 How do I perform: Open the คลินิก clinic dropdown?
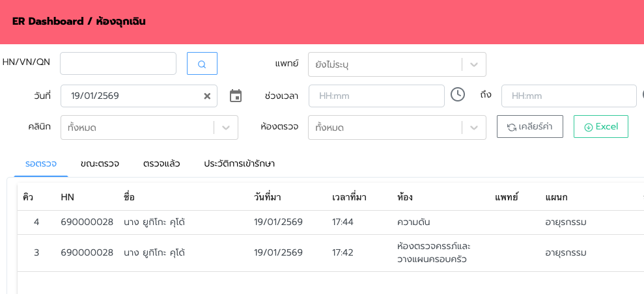tap(225, 127)
